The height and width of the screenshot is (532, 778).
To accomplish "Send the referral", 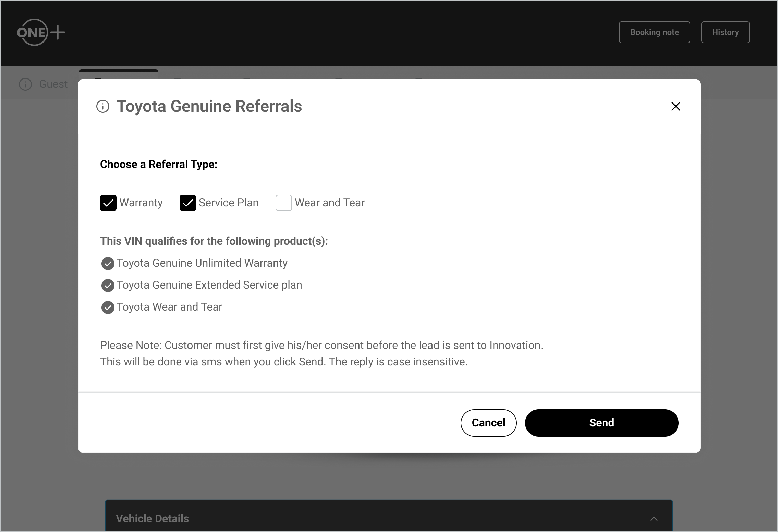I will 601,423.
